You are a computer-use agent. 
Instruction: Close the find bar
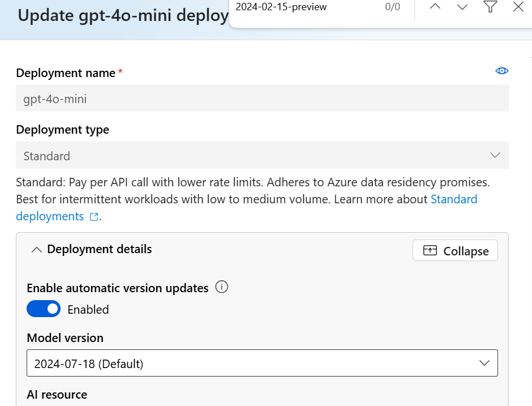[518, 7]
